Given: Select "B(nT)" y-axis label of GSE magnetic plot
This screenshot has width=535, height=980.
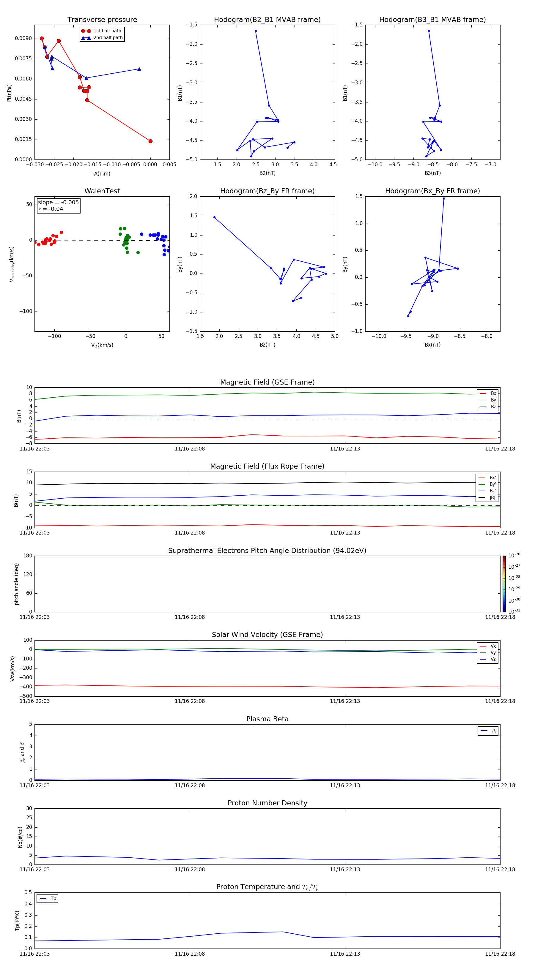Looking at the screenshot, I should point(19,416).
